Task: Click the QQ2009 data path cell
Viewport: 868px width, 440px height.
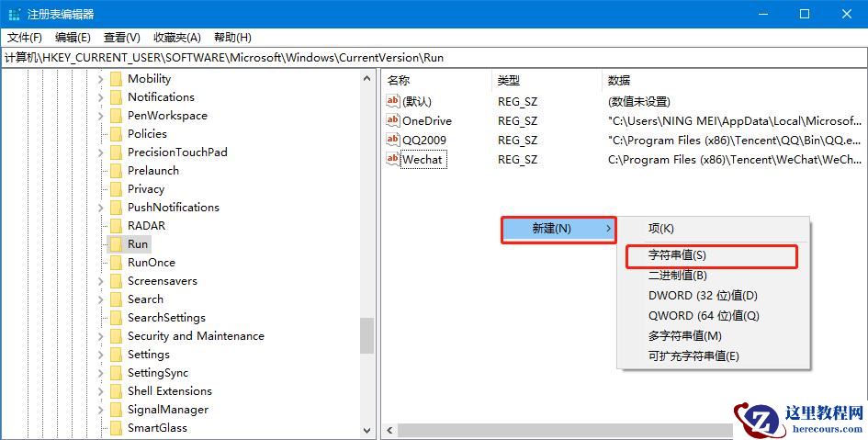Action: click(735, 140)
